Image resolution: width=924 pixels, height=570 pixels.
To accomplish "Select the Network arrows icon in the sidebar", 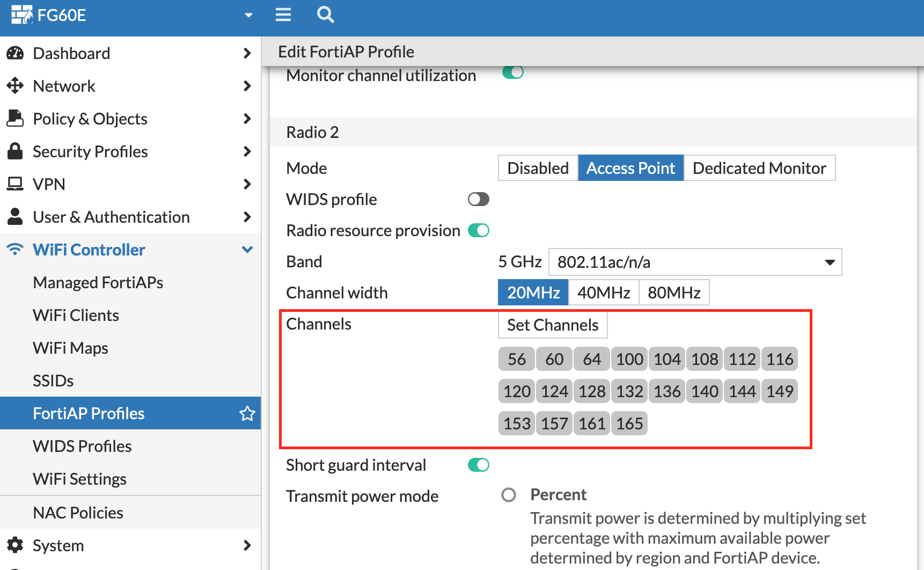I will [16, 86].
